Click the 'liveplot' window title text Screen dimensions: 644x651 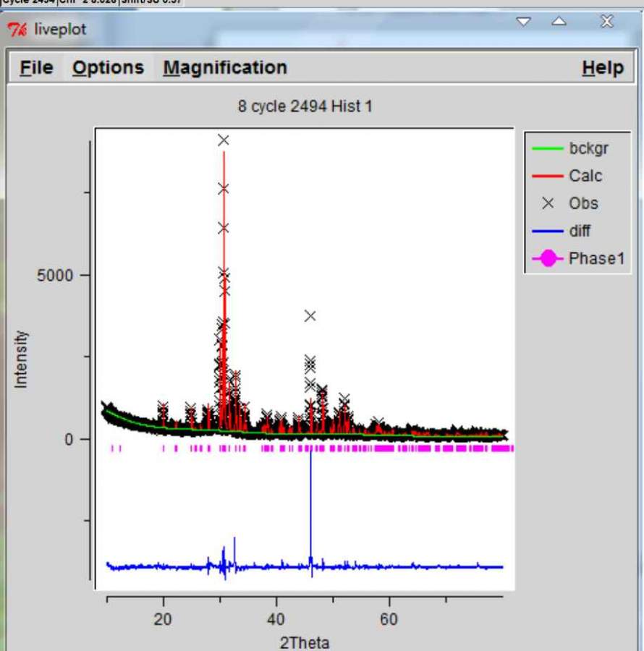click(x=60, y=30)
